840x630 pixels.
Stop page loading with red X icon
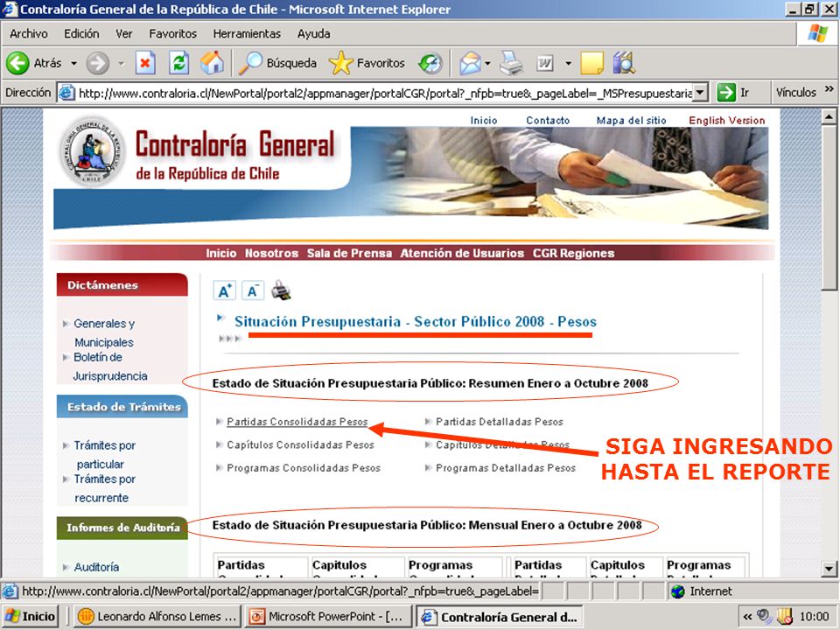click(144, 63)
